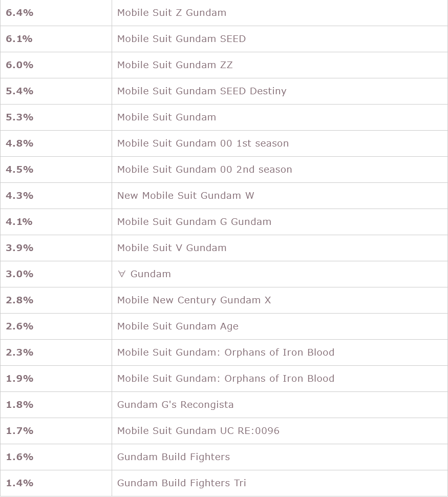Click Gundam G's Recongista title

(176, 405)
